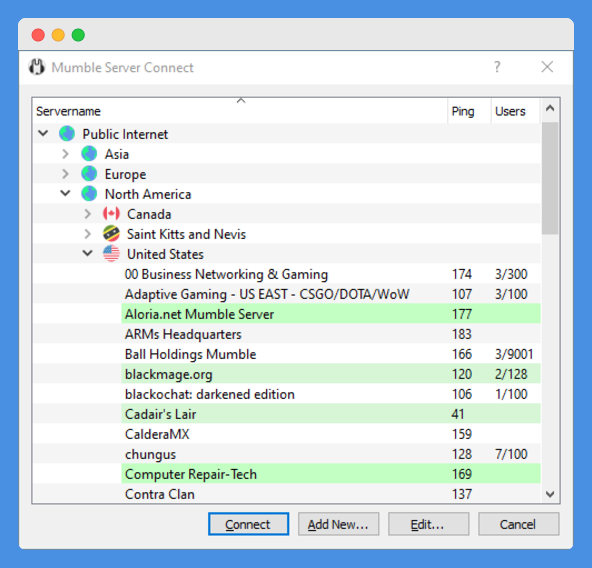This screenshot has height=568, width=592.
Task: Open the question mark help button
Action: (x=497, y=67)
